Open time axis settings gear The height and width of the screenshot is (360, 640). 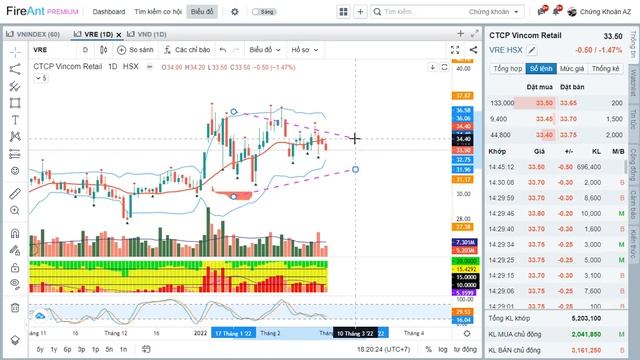pyautogui.click(x=467, y=333)
